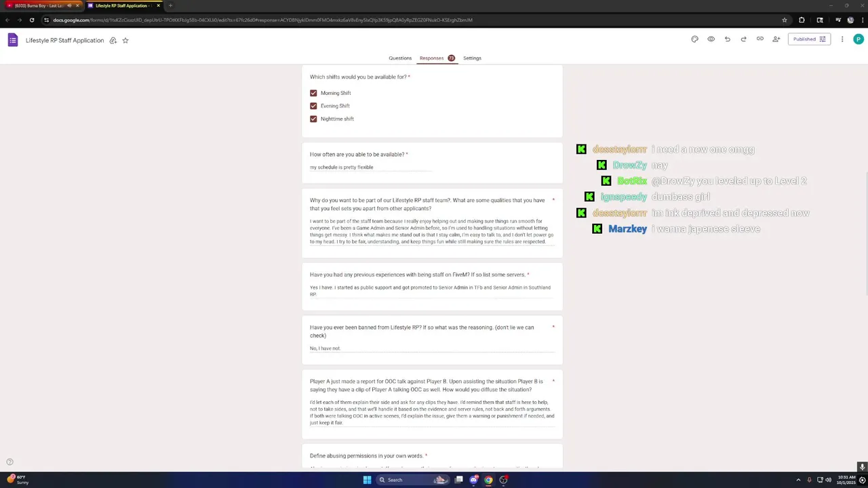Viewport: 868px width, 488px height.
Task: Open the Google account avatar P
Action: coord(859,39)
